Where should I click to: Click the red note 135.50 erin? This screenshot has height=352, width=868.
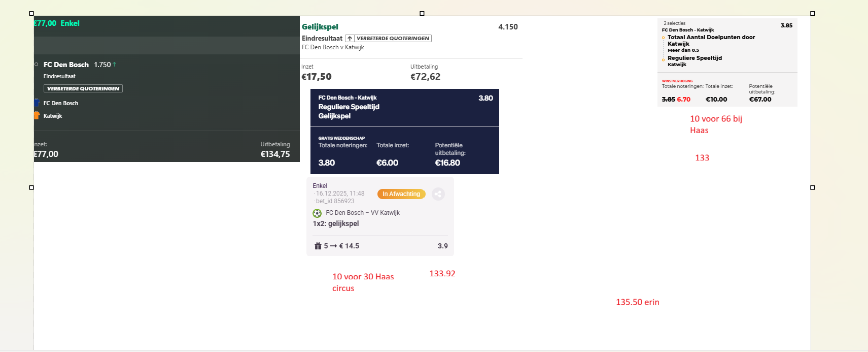pos(638,302)
